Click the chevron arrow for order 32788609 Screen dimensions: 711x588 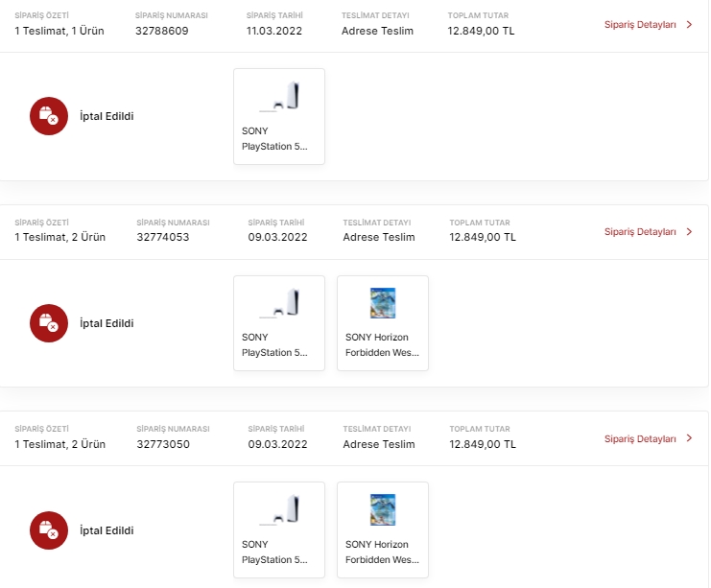point(689,24)
